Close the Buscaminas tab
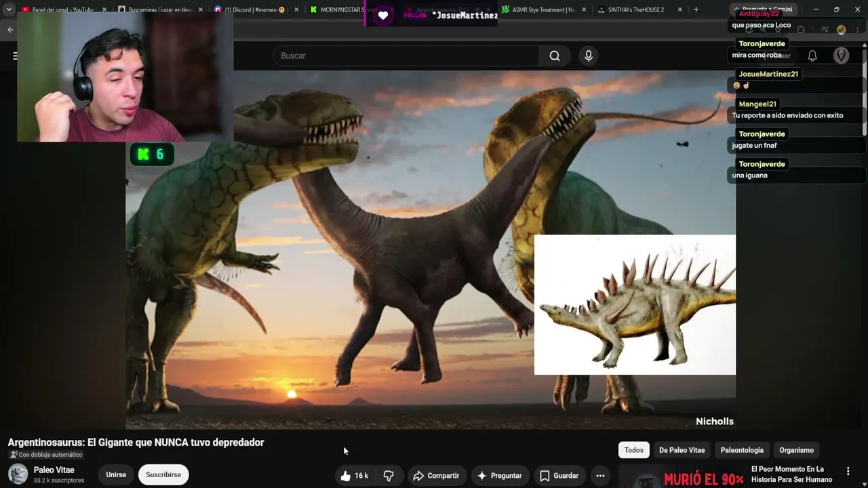 coord(201,9)
